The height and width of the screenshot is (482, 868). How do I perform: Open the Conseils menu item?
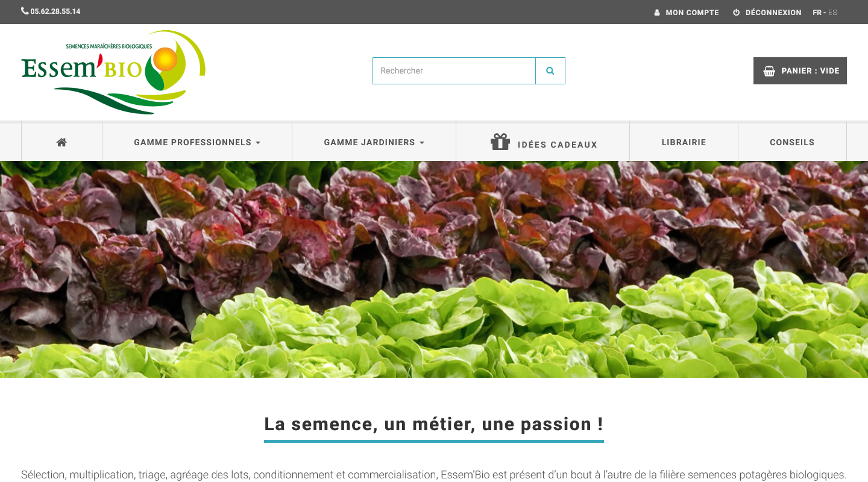tap(792, 142)
